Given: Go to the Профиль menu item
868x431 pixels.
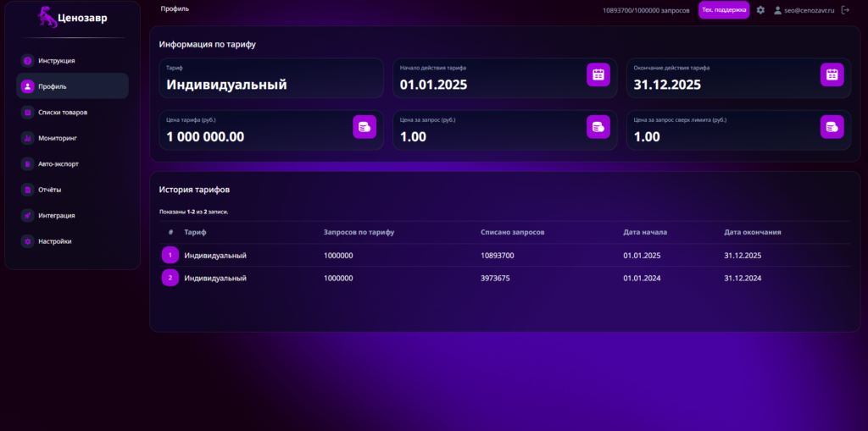Looking at the screenshot, I should tap(73, 86).
